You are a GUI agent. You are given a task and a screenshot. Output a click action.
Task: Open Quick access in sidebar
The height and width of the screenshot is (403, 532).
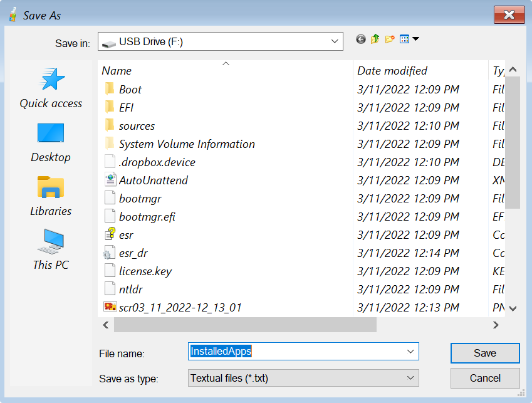51,88
